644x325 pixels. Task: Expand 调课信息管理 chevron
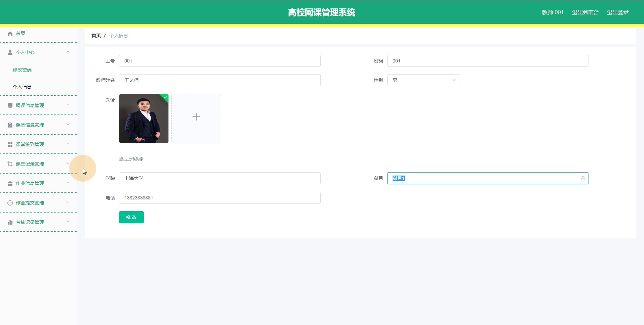coord(68,105)
